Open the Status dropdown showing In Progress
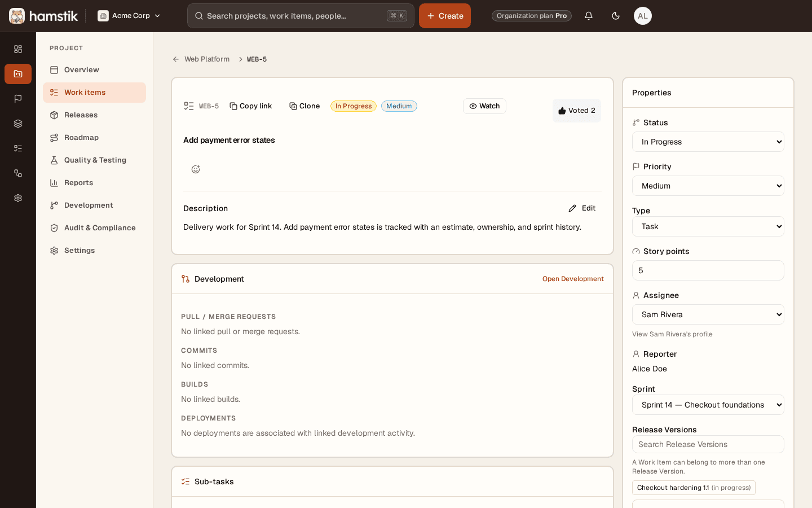The image size is (812, 508). 708,142
